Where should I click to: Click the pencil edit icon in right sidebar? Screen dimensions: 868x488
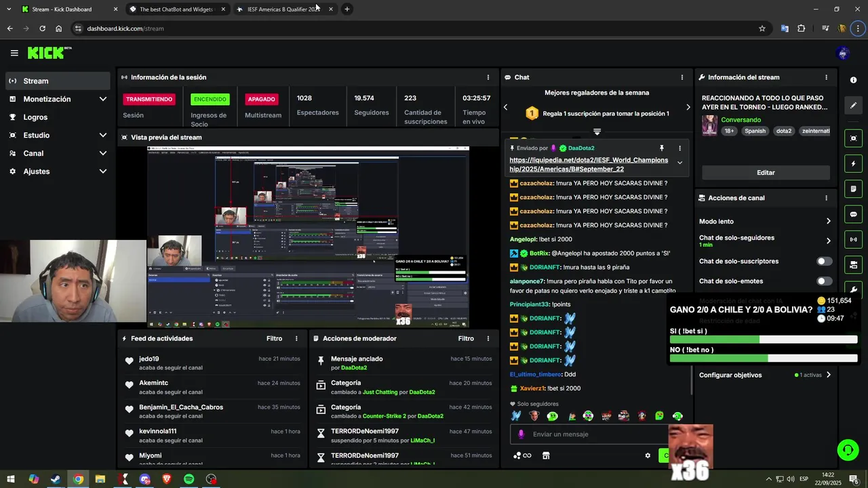[853, 105]
